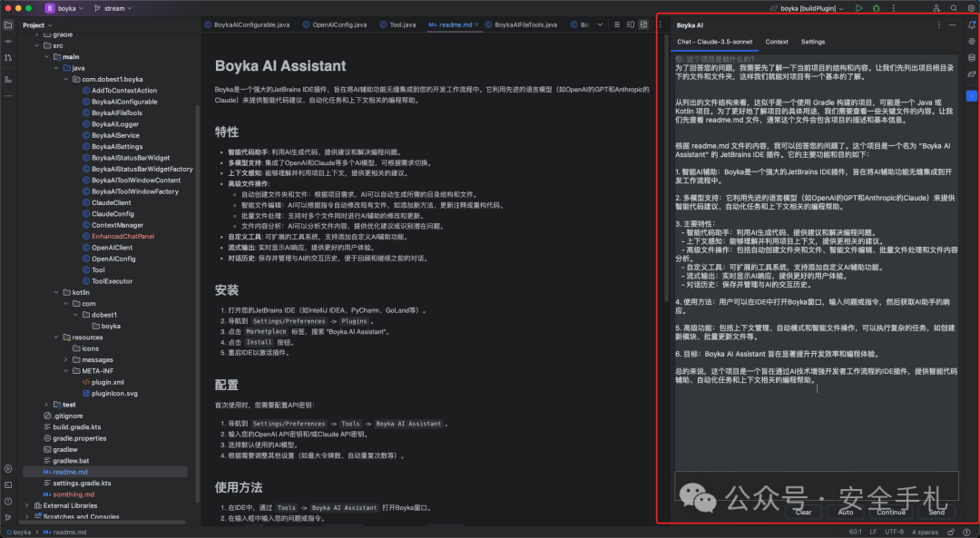
Task: Expand the kotlin source folder
Action: point(54,291)
